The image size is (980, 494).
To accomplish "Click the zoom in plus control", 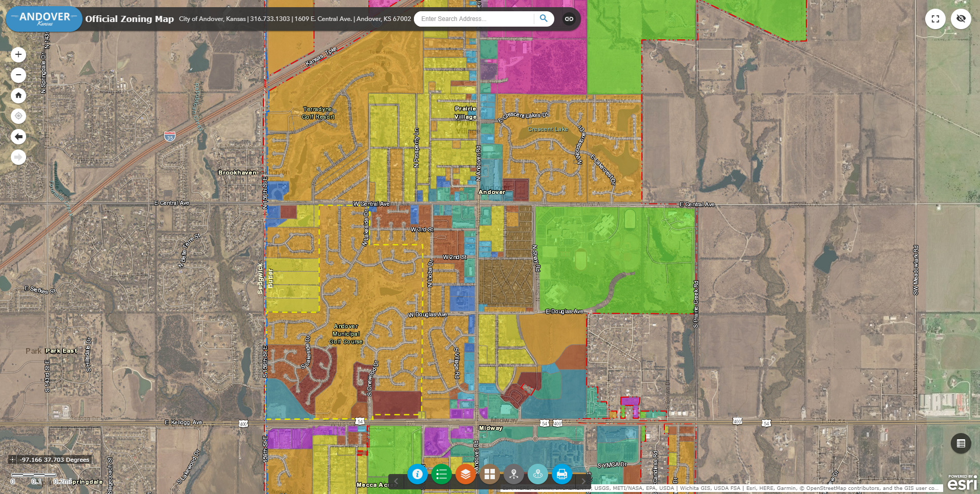I will [18, 54].
